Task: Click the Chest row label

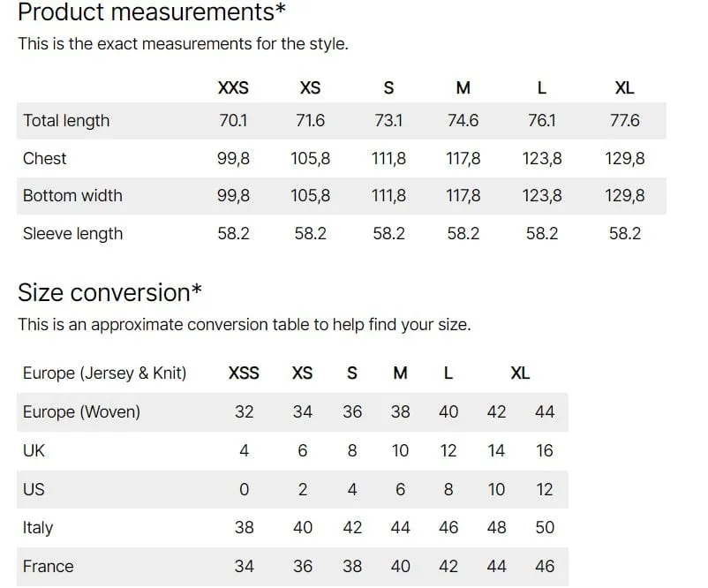Action: (x=45, y=159)
